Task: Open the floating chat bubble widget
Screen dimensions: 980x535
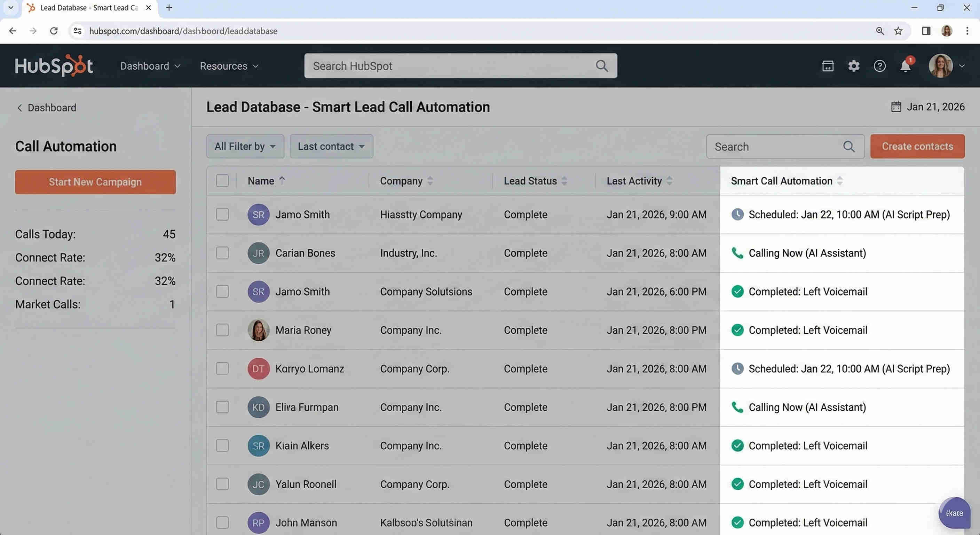Action: (x=954, y=512)
